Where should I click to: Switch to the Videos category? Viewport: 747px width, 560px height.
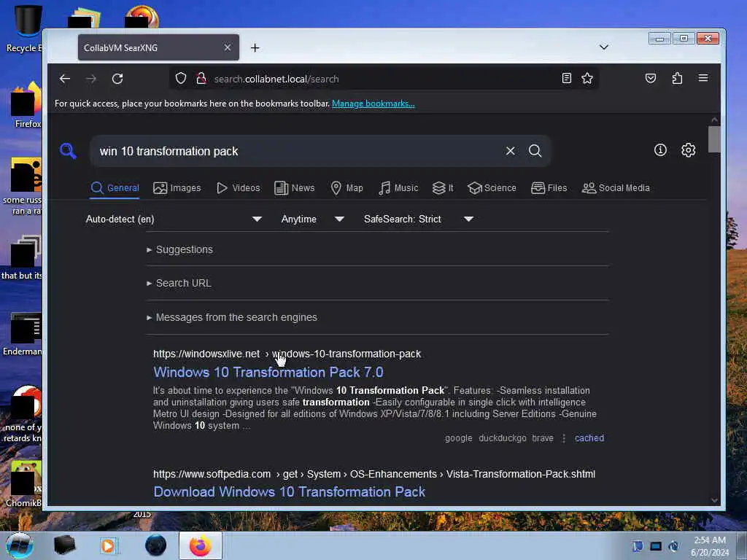(x=239, y=187)
